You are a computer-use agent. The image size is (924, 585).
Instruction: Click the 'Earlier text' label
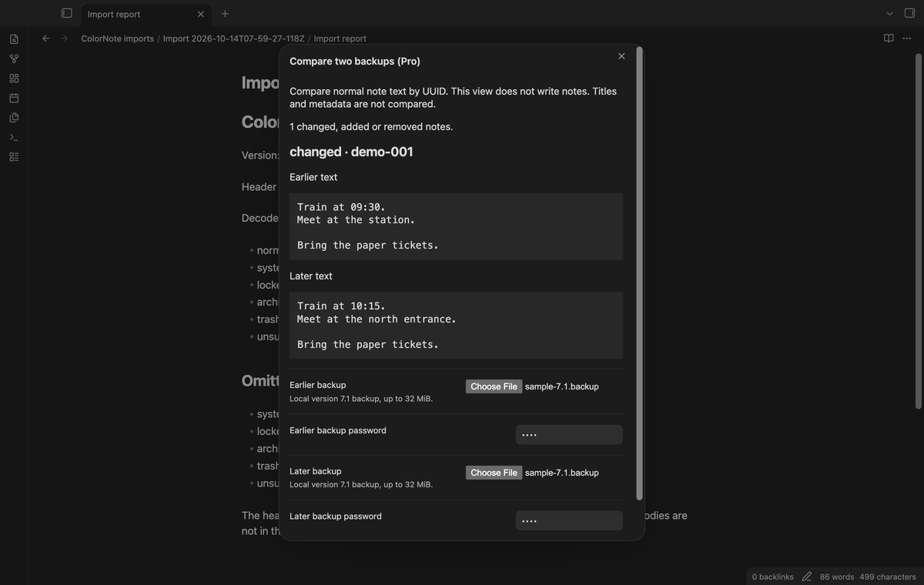pyautogui.click(x=313, y=177)
